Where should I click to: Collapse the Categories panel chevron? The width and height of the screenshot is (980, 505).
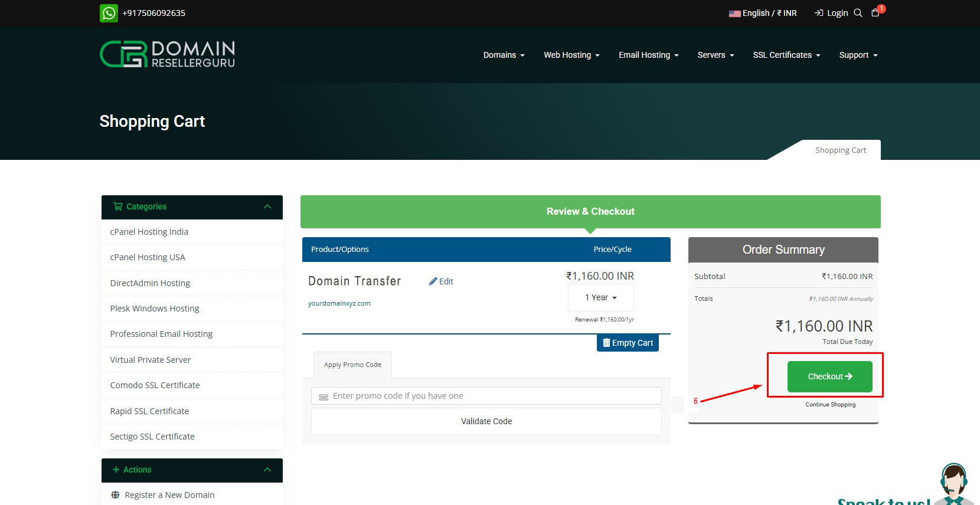tap(267, 206)
